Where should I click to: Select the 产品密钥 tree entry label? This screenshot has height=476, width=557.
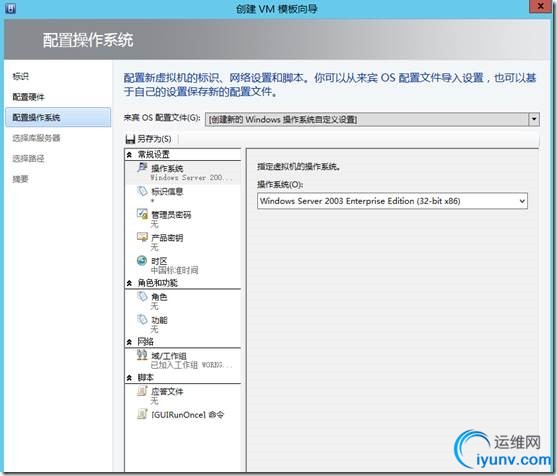(x=167, y=238)
